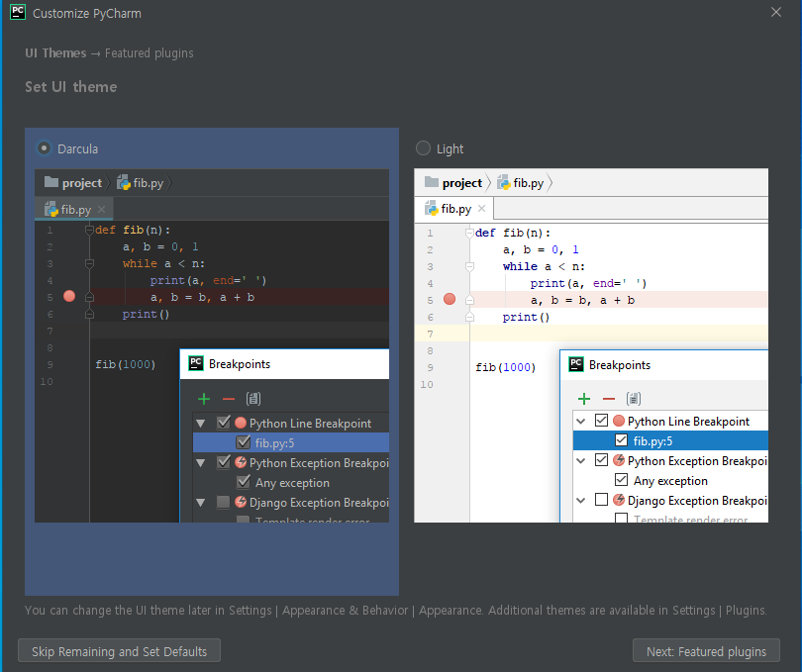Collapse Python Exception Breakpoint node in Darcula preview
This screenshot has width=802, height=672.
coord(201,463)
